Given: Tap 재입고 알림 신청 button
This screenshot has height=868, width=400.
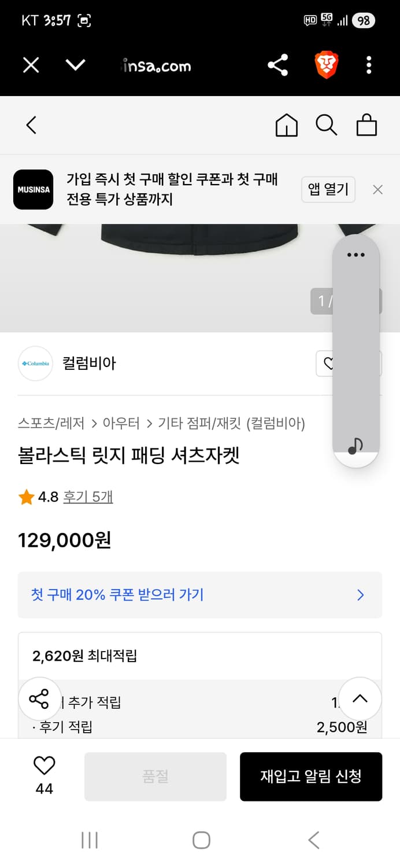Looking at the screenshot, I should click(311, 777).
